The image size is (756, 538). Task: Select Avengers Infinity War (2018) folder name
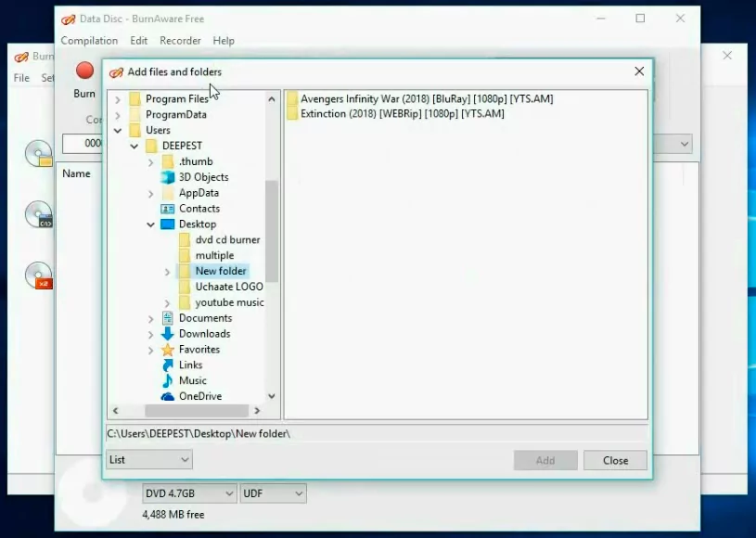click(x=427, y=99)
